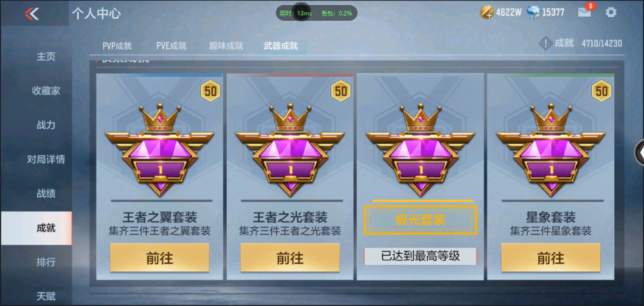Open 收藏家 in the sidebar
Viewport: 644px width, 306px height.
coord(46,91)
